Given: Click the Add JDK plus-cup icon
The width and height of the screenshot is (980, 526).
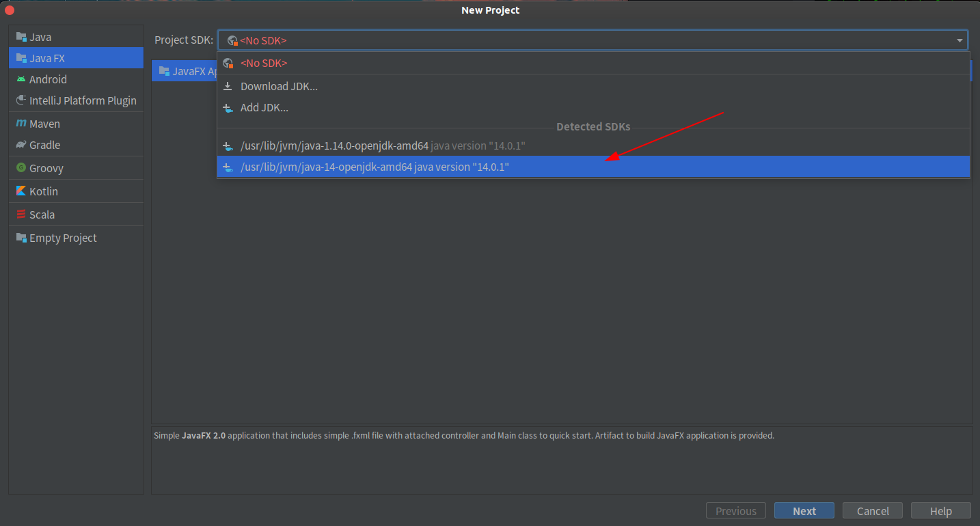Looking at the screenshot, I should 228,108.
